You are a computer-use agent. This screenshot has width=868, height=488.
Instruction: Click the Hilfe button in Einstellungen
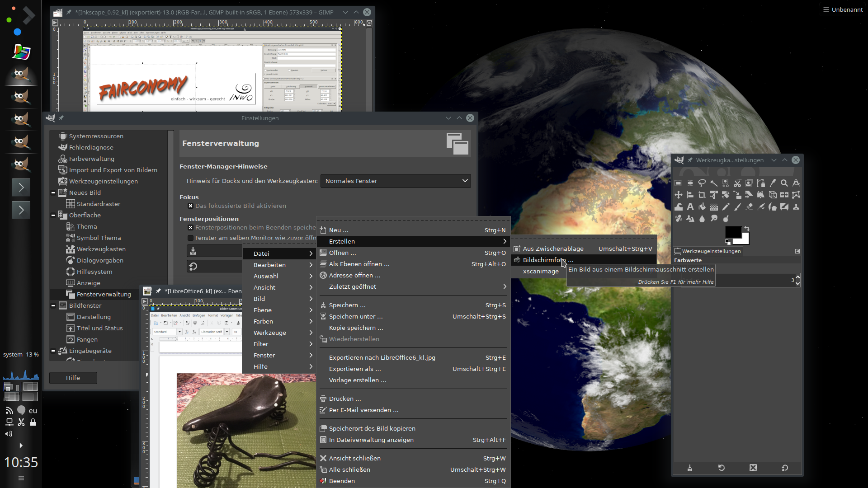click(73, 378)
